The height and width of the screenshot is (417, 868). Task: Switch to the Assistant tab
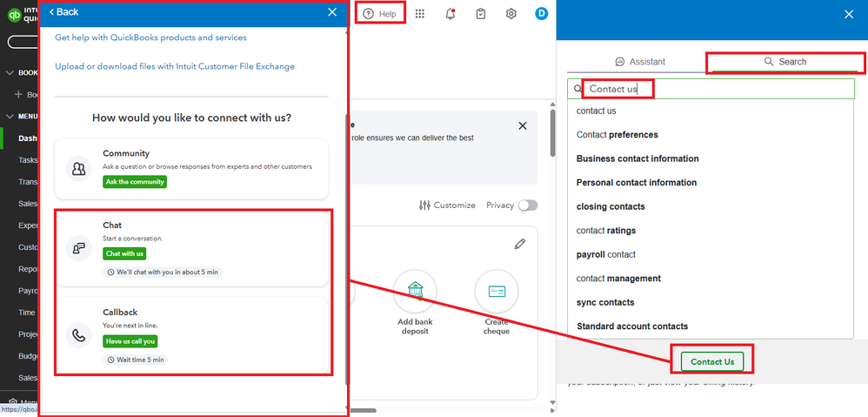pos(640,62)
